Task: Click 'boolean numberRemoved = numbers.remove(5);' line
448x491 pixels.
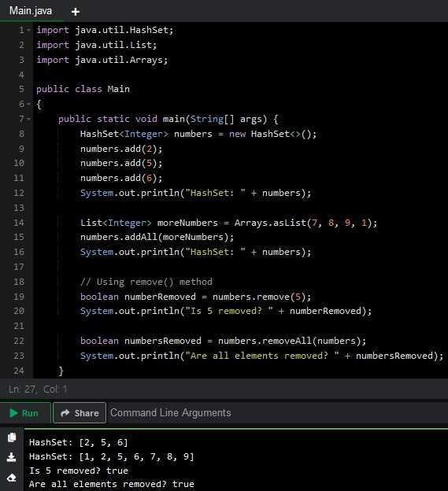Action: (x=195, y=297)
